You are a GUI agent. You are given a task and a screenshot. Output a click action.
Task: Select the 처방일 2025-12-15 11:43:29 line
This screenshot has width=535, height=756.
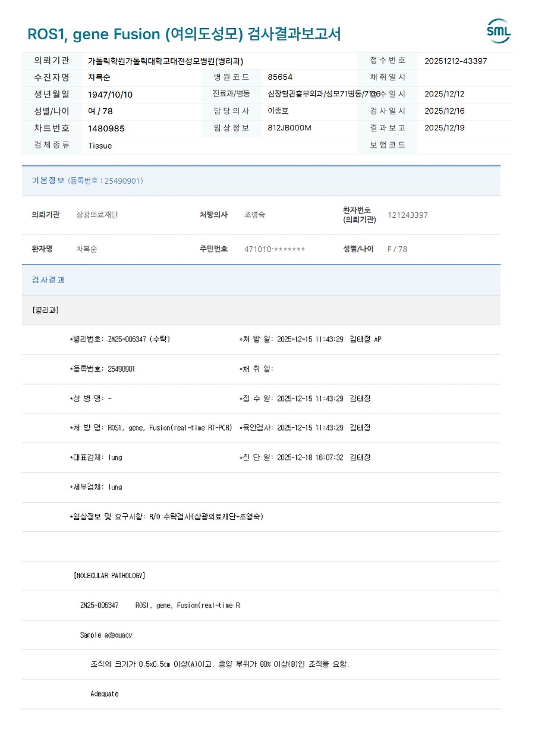pos(310,339)
